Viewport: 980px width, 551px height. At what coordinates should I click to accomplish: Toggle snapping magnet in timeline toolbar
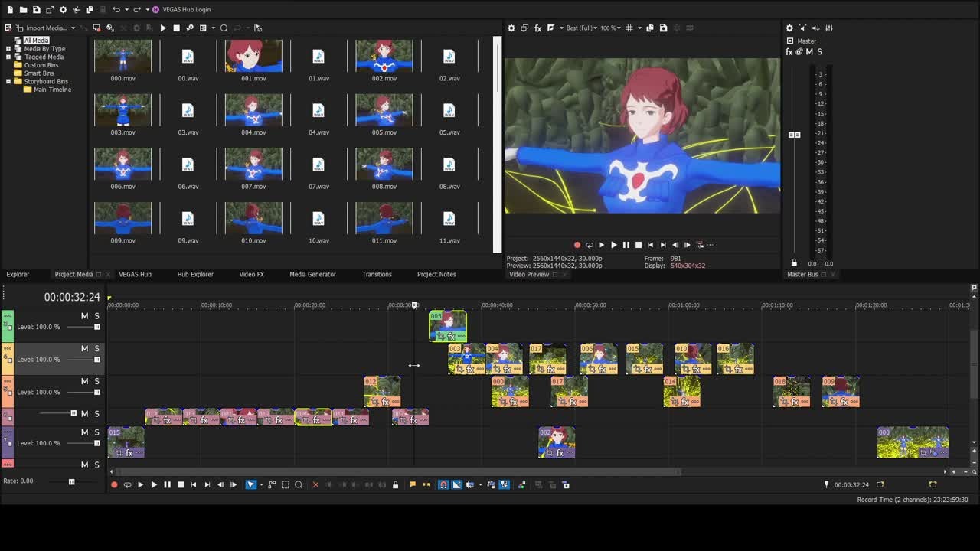[443, 484]
